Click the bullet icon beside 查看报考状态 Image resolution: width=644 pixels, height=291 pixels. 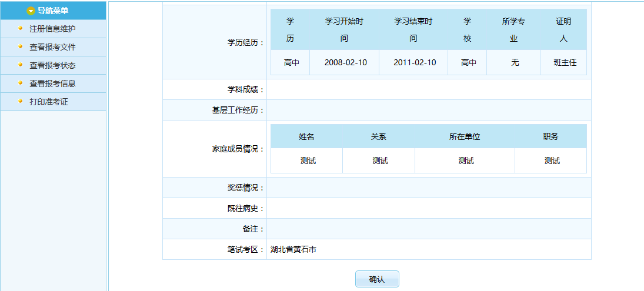pos(21,65)
